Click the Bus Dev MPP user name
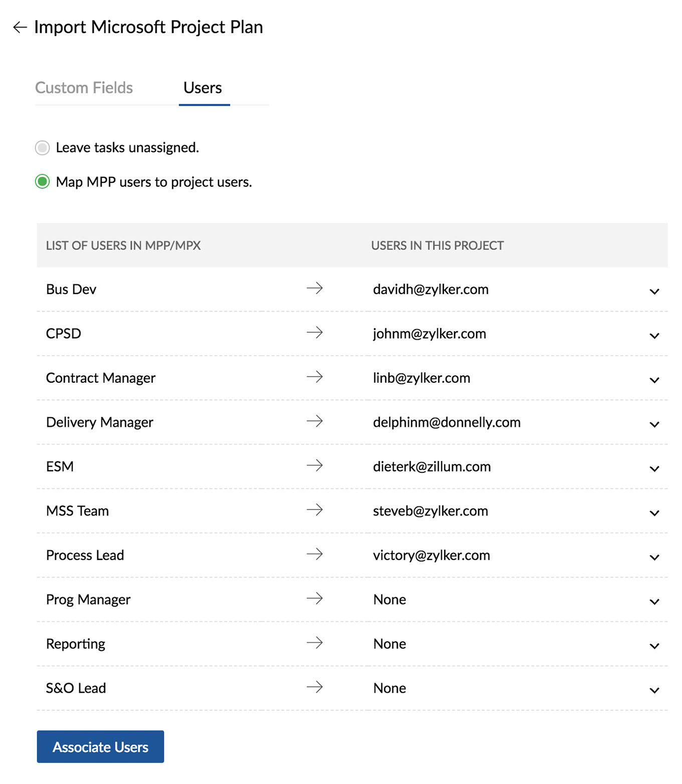 pos(71,290)
